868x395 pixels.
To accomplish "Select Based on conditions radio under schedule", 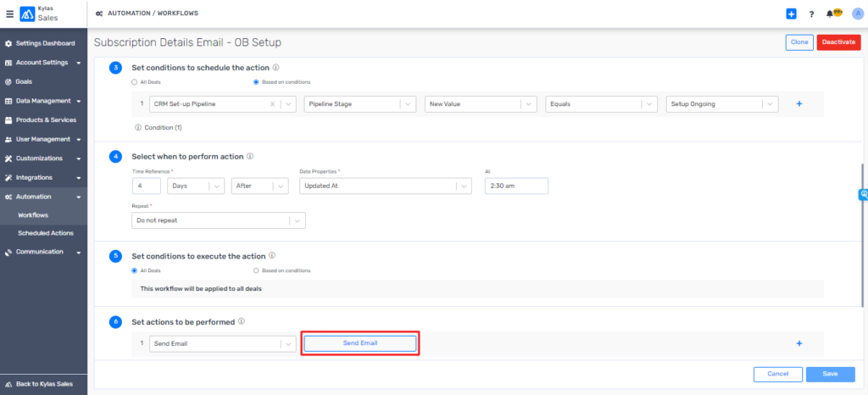I will pyautogui.click(x=256, y=82).
